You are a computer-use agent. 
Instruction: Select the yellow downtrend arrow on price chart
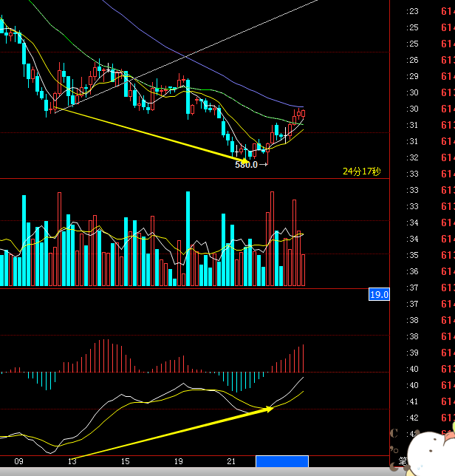[151, 135]
